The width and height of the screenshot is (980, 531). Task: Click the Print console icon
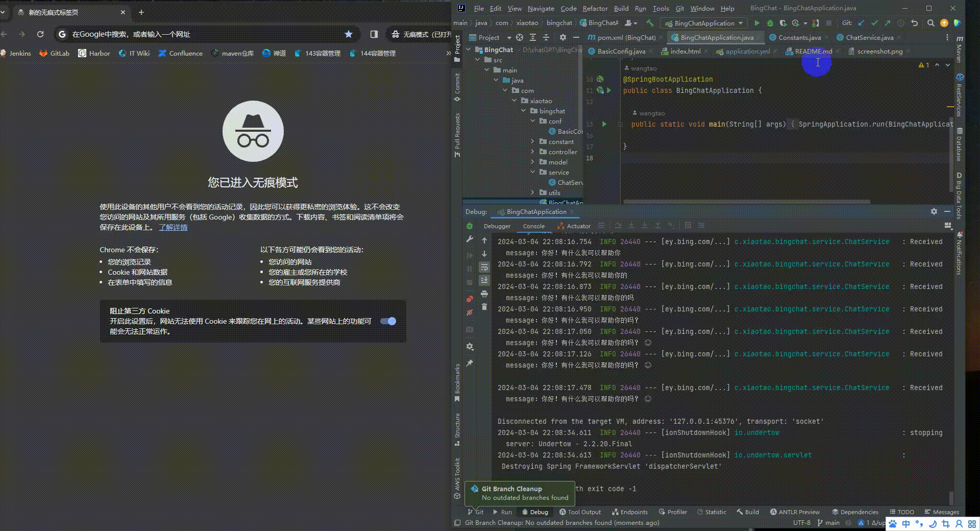pos(484,294)
